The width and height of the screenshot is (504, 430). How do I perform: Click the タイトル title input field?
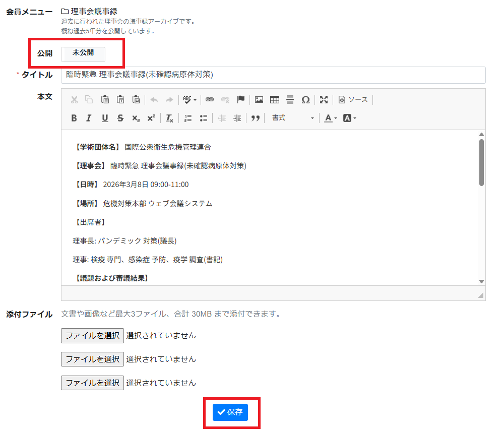pos(273,75)
